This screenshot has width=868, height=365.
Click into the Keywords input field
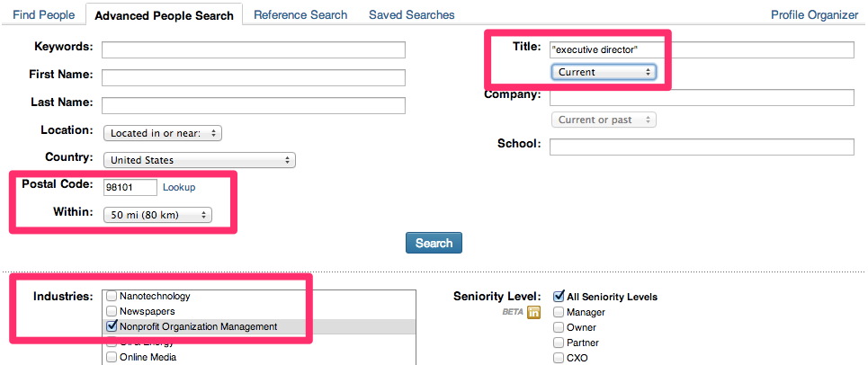click(x=254, y=49)
